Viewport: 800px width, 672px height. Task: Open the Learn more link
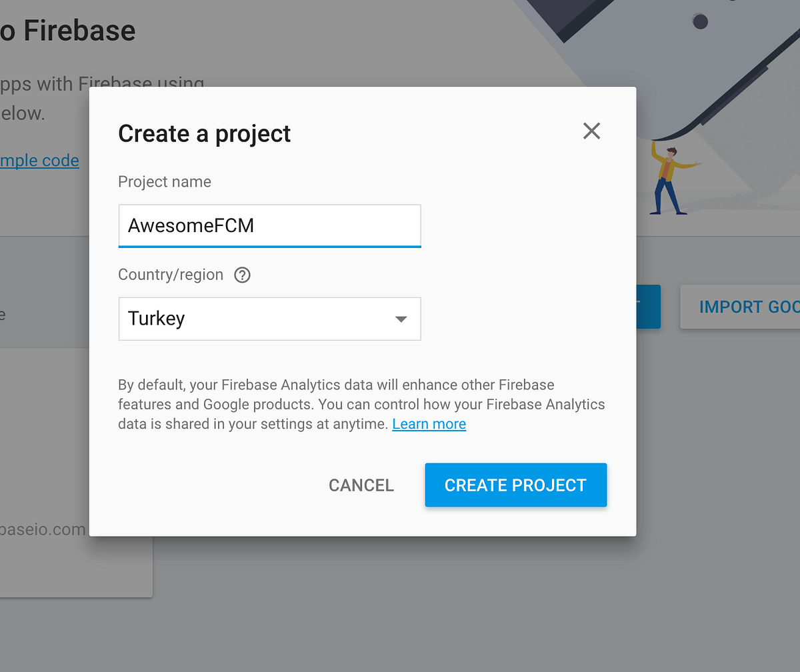tap(429, 424)
